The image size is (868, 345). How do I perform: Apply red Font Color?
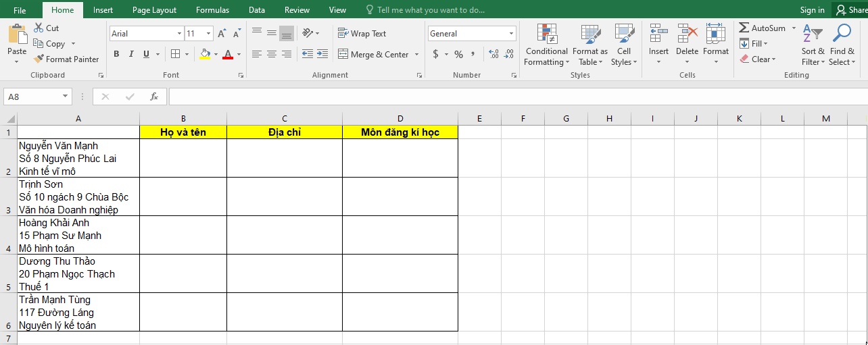point(228,54)
